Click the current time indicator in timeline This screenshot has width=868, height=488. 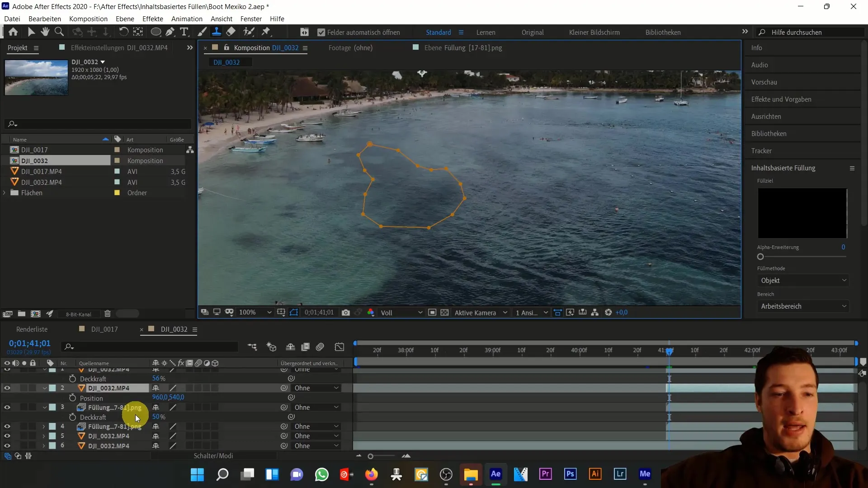[669, 351]
